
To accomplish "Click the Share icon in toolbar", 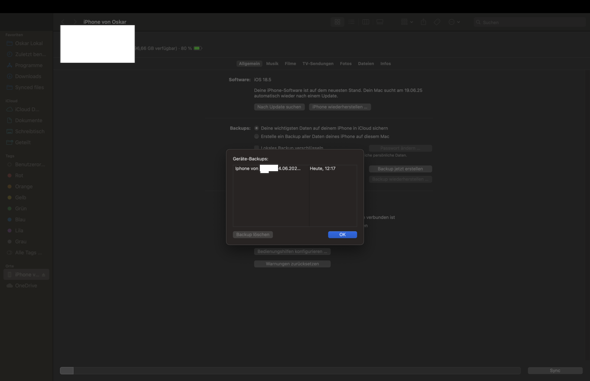I will [423, 22].
